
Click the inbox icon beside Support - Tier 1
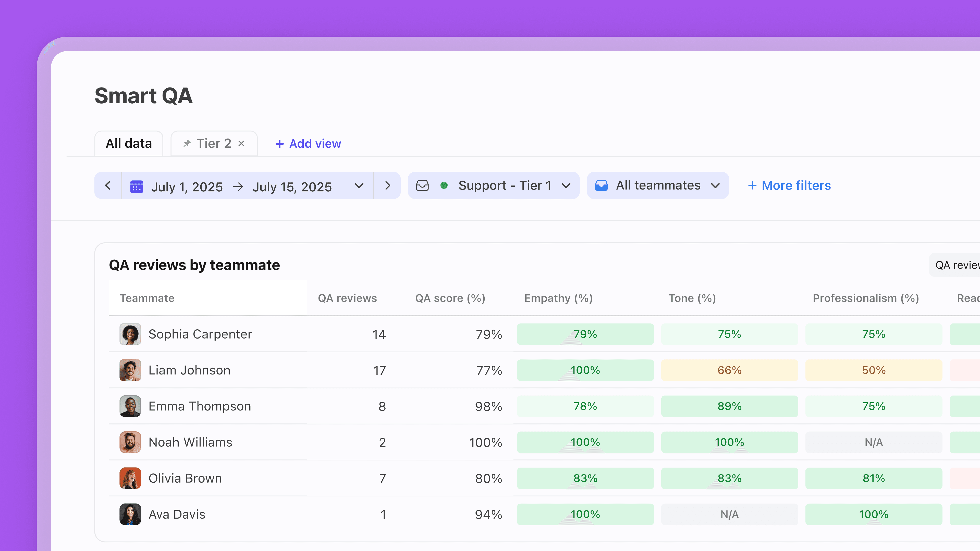click(422, 185)
